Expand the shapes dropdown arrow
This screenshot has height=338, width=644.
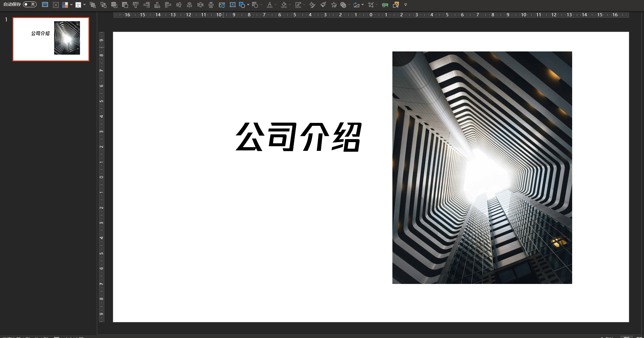pyautogui.click(x=248, y=5)
